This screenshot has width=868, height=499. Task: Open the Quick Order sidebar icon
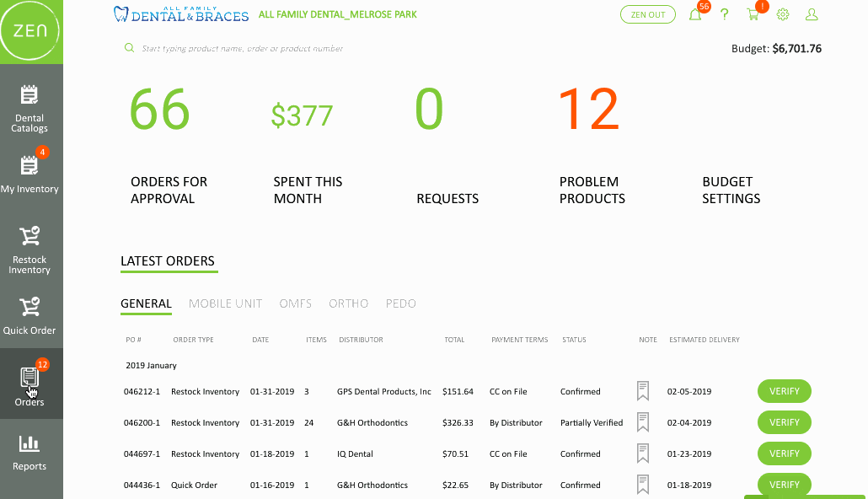point(29,307)
